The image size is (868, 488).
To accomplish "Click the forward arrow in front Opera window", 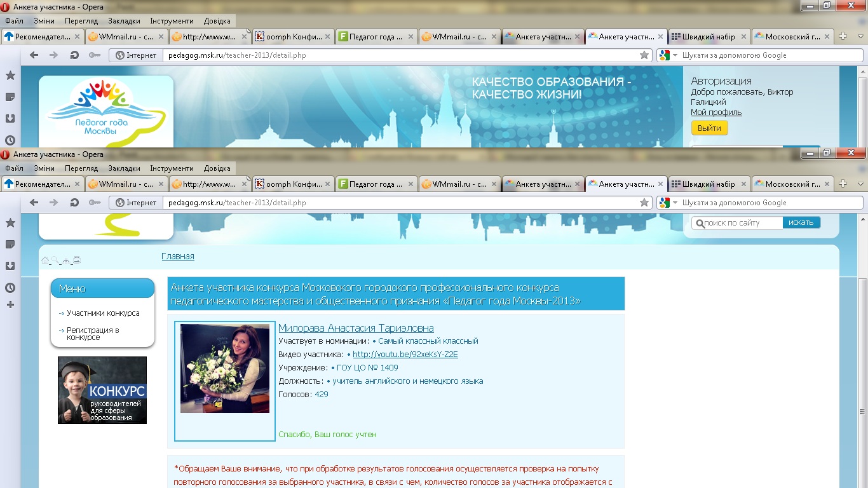I will [54, 203].
